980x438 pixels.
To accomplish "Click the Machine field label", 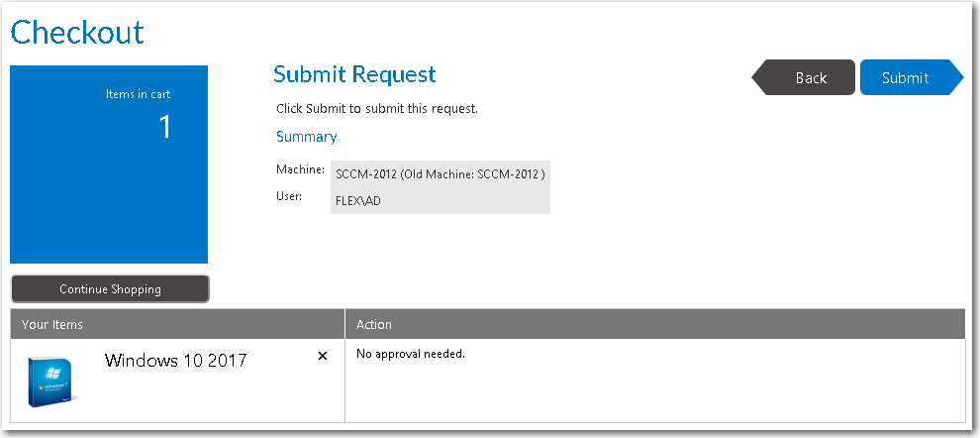I will click(300, 170).
